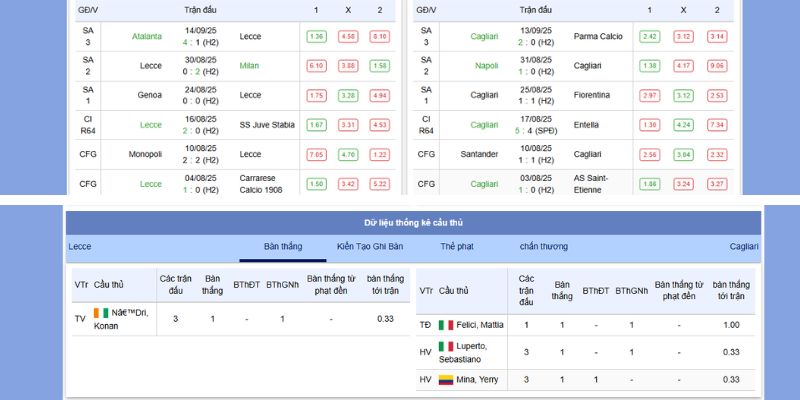Click the Milan team name

[x=250, y=66]
